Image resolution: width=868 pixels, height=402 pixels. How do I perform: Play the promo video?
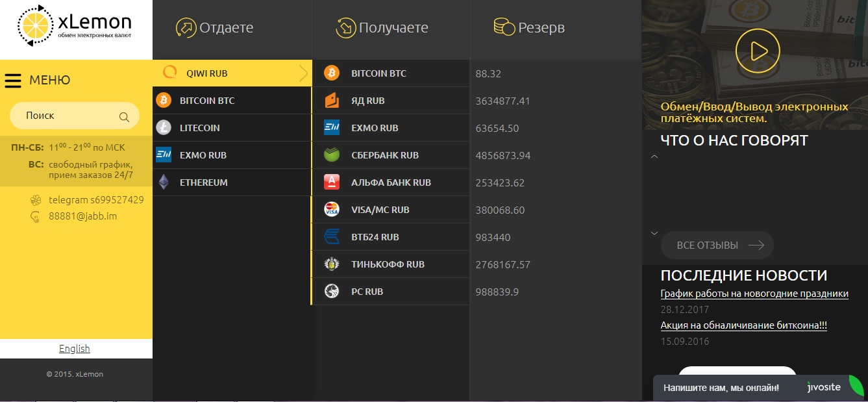[757, 51]
